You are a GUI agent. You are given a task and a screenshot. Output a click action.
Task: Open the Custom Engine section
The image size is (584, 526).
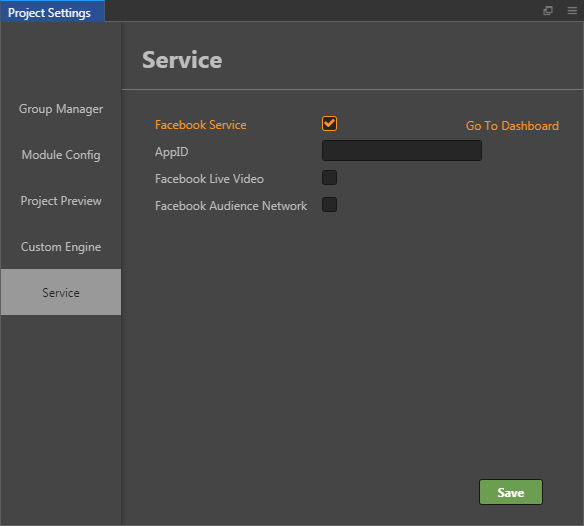tap(61, 247)
